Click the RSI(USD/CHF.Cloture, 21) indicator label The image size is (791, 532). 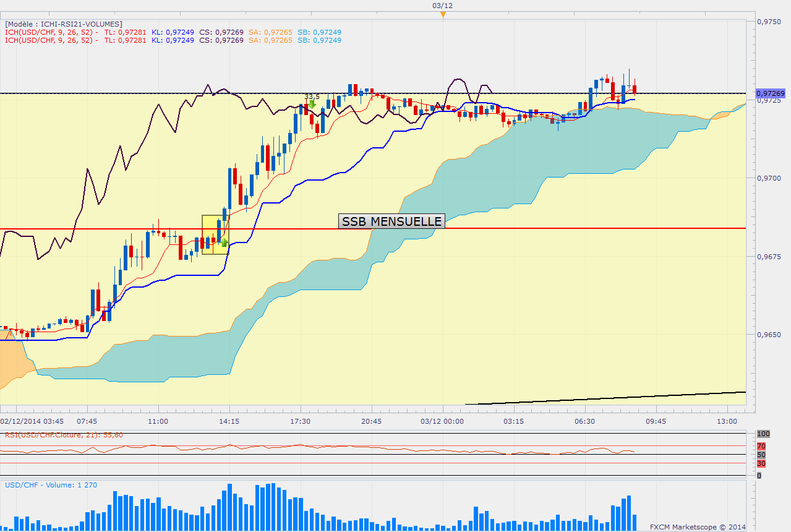click(64, 435)
